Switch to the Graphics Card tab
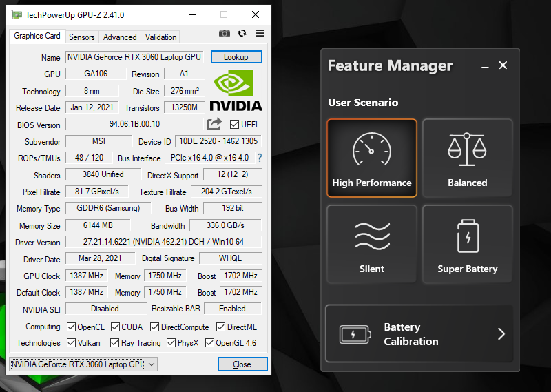 (37, 36)
